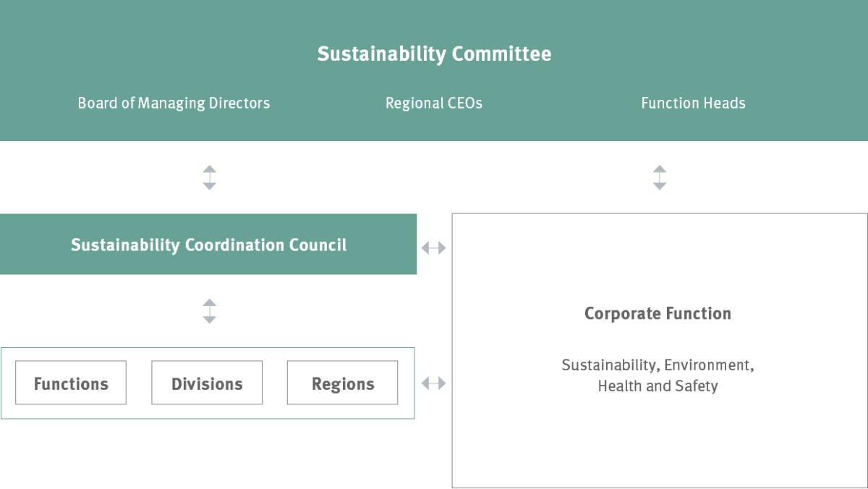Click the container gap between Divisions and Regions
This screenshot has height=489, width=868.
pos(275,383)
